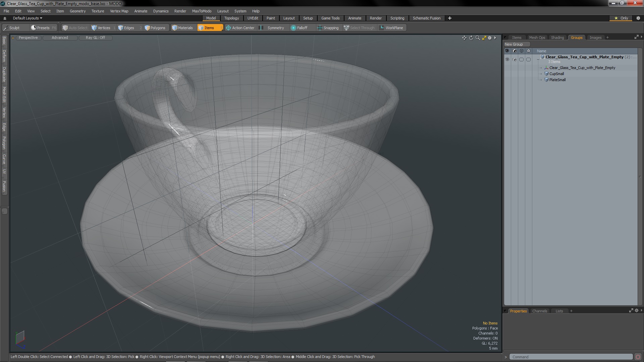Open viewport settings gear icon
This screenshot has height=362, width=644.
tap(490, 38)
